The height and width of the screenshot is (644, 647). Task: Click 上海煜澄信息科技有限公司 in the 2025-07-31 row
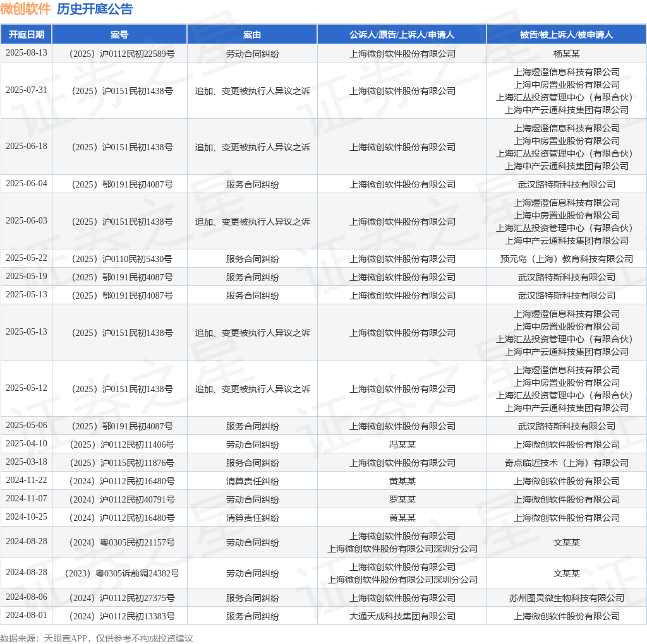(x=567, y=72)
